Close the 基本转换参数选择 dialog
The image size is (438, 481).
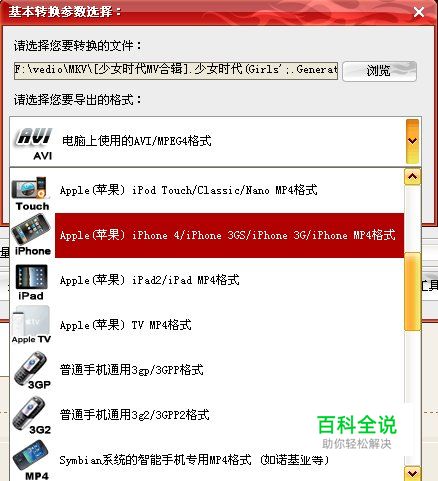pyautogui.click(x=419, y=12)
